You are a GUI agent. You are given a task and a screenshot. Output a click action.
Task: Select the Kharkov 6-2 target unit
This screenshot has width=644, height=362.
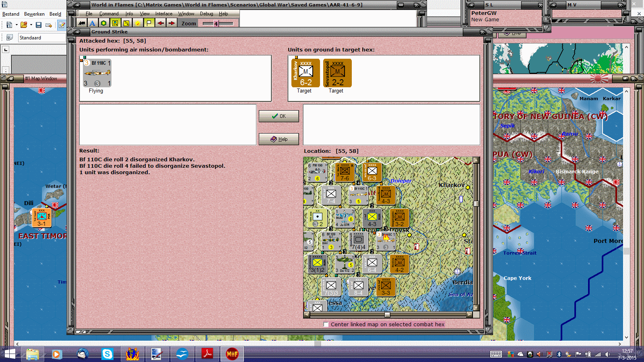click(305, 73)
